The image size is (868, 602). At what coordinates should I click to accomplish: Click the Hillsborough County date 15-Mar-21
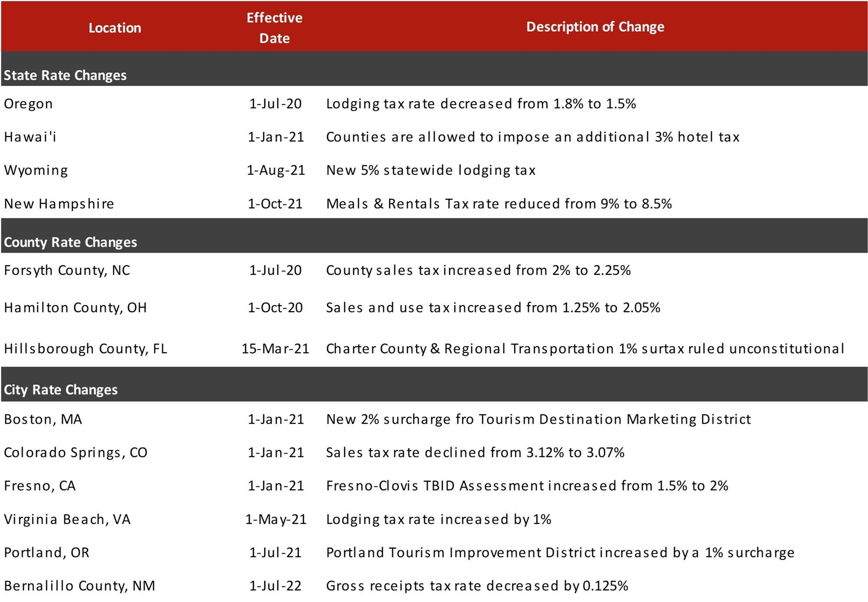tap(275, 349)
